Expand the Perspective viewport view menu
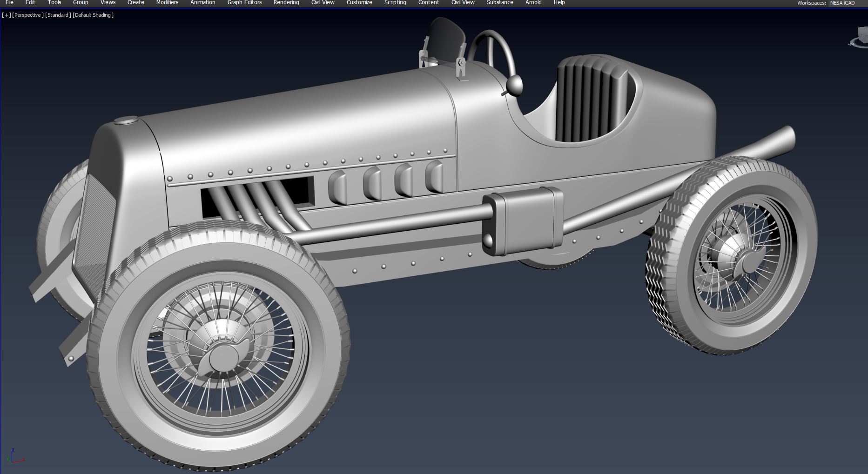868x474 pixels. [28, 15]
